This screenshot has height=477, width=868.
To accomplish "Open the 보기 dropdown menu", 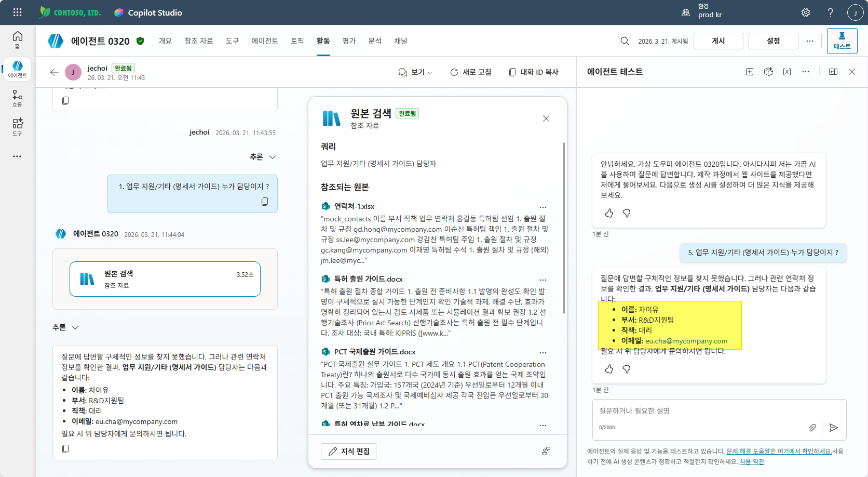I will pyautogui.click(x=415, y=72).
